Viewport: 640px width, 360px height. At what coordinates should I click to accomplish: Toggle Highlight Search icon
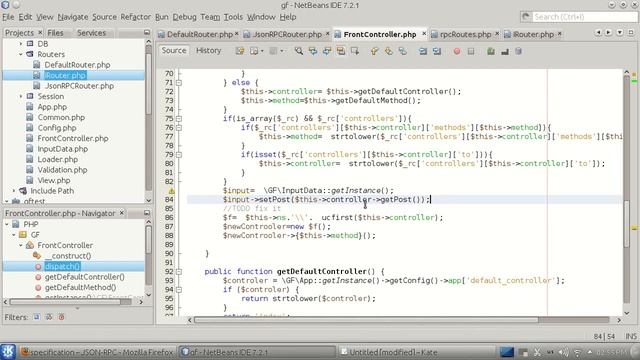341,51
